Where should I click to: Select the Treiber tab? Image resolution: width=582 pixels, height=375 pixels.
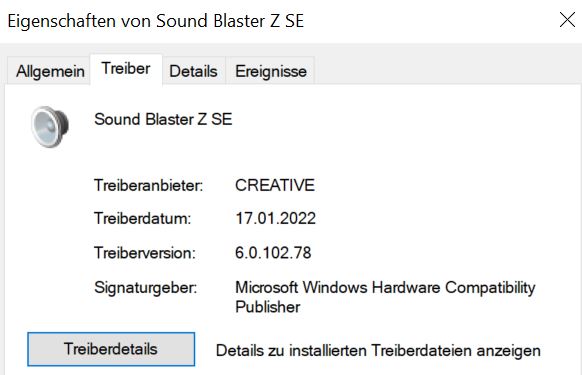(126, 69)
